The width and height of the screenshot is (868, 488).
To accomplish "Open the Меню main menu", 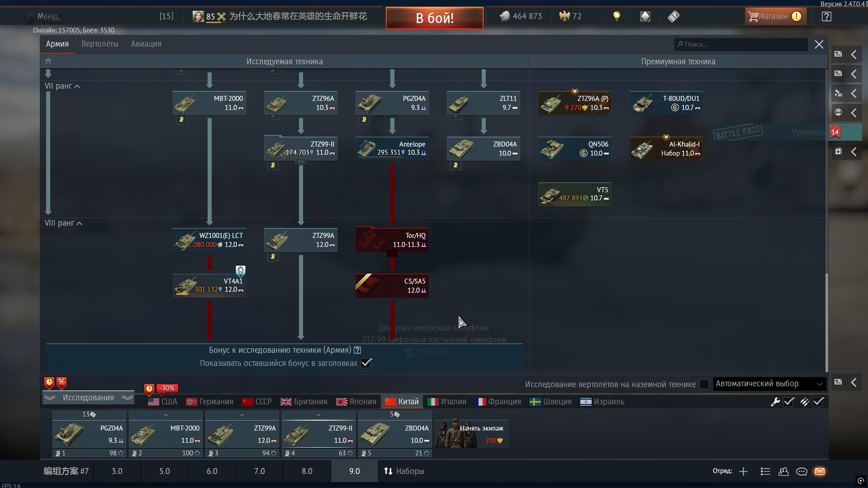I will (x=47, y=16).
